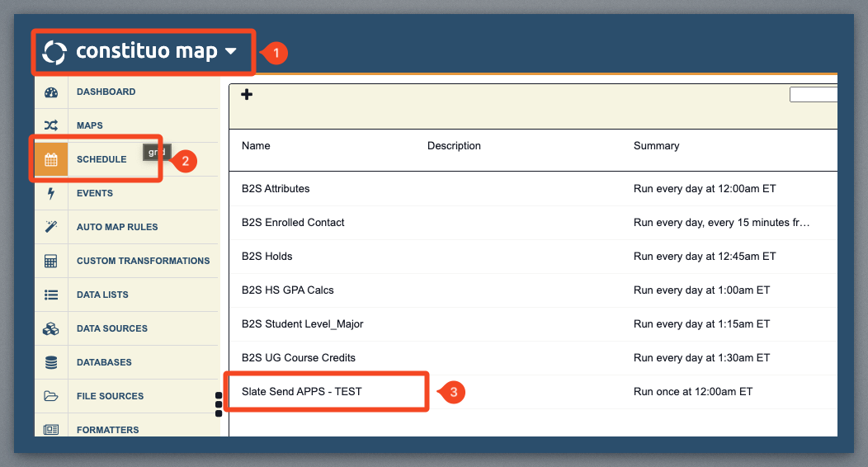The image size is (868, 467).
Task: Add a new schedule with plus icon
Action: click(x=247, y=95)
